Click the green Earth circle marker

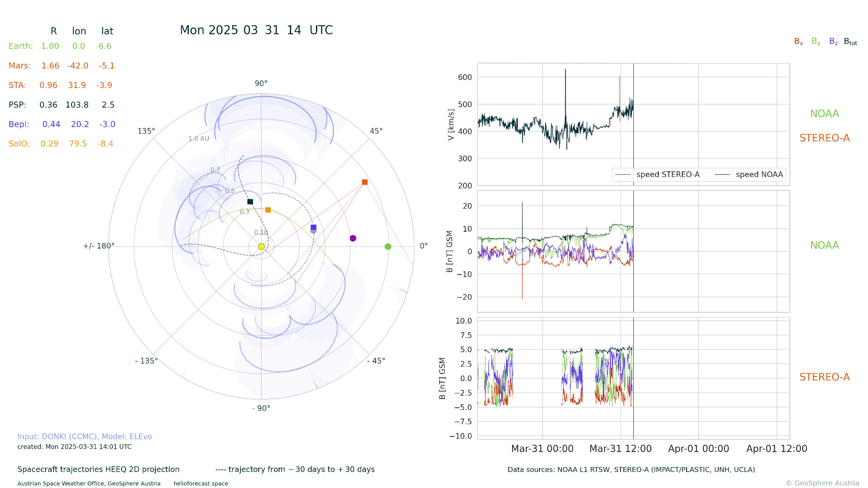coord(388,246)
